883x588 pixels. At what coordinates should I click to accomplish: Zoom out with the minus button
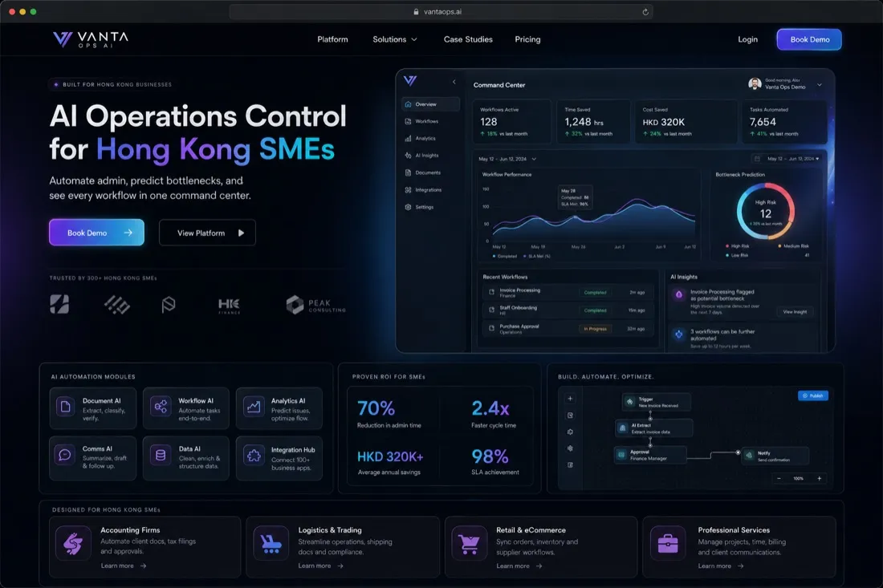click(x=779, y=478)
